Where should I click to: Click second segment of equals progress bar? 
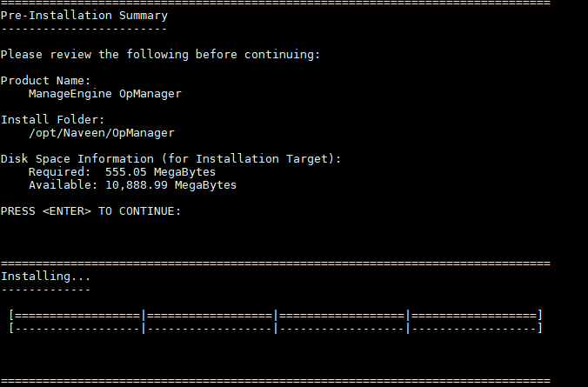pyautogui.click(x=210, y=316)
